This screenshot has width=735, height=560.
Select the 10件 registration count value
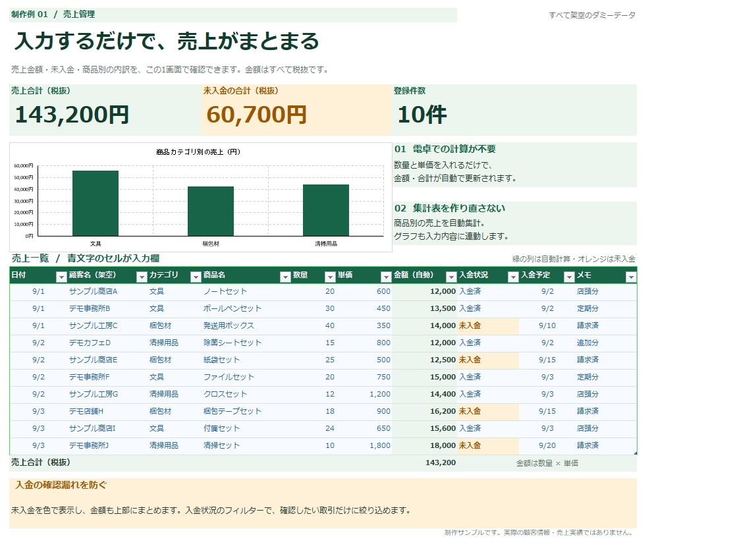[x=422, y=115]
